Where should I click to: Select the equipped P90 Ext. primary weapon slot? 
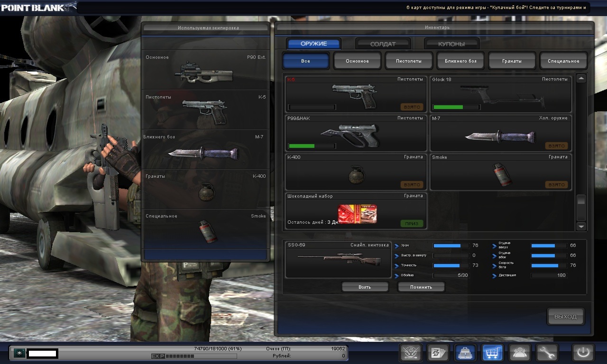coord(206,70)
